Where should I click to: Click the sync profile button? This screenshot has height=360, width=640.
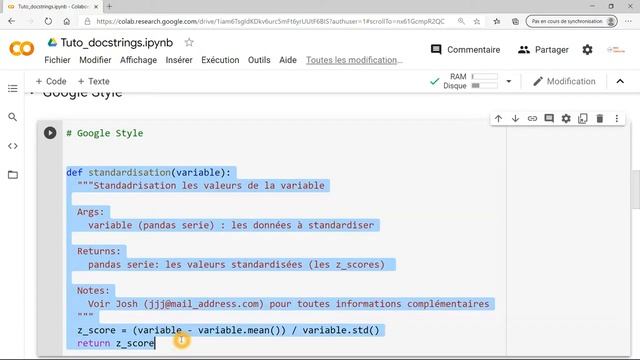coord(571,21)
